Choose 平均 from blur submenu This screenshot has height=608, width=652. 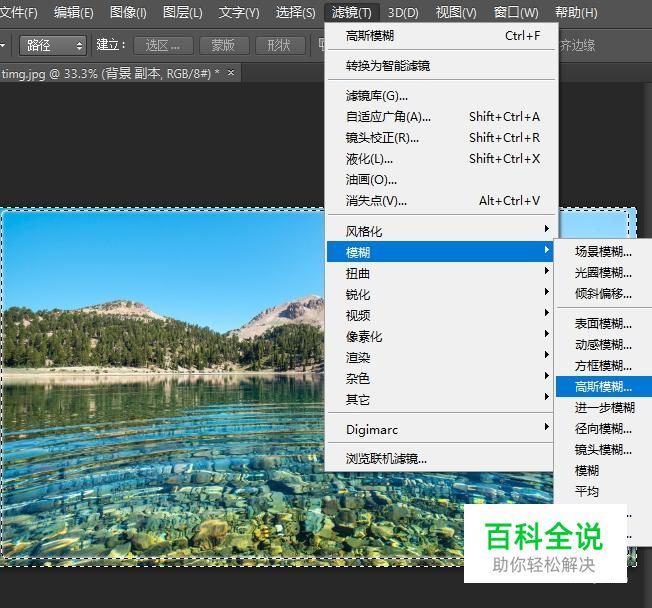604,491
